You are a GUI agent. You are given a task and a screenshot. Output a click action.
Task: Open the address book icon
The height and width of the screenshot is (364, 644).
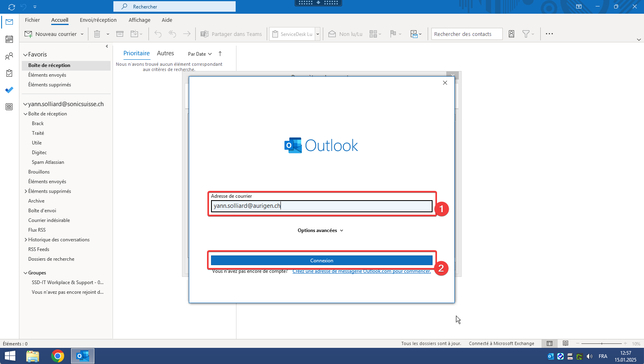coord(511,34)
